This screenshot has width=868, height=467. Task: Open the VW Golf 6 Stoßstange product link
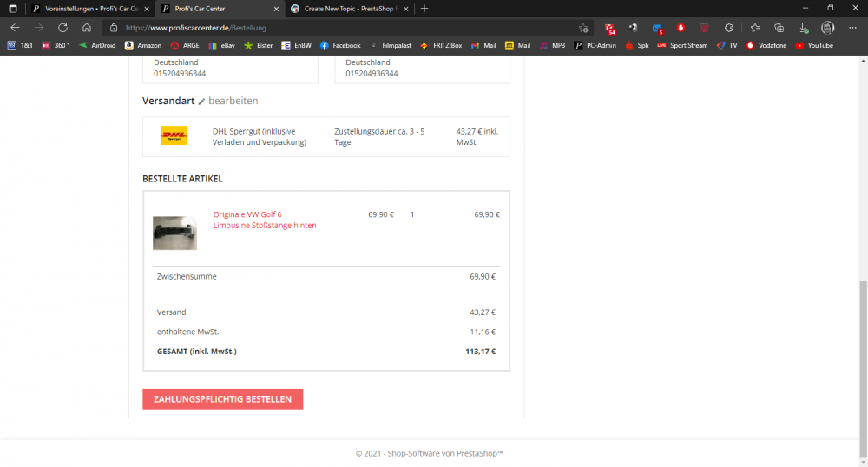(x=265, y=220)
